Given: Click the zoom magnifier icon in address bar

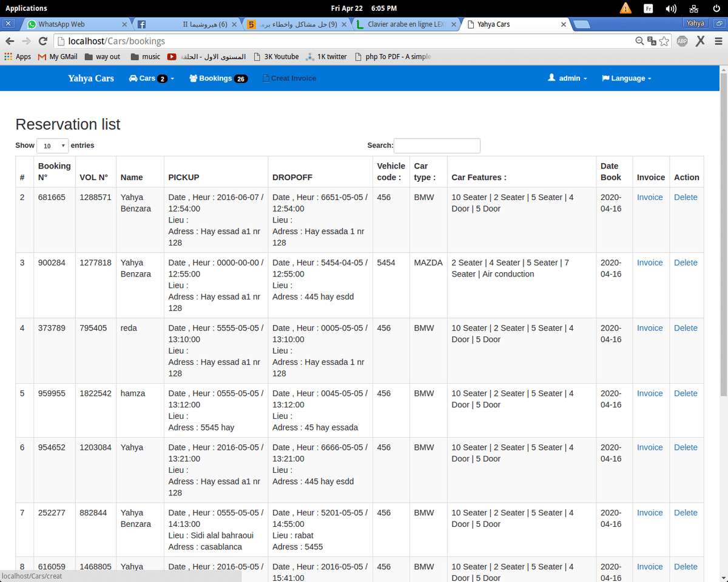Looking at the screenshot, I should 639,41.
